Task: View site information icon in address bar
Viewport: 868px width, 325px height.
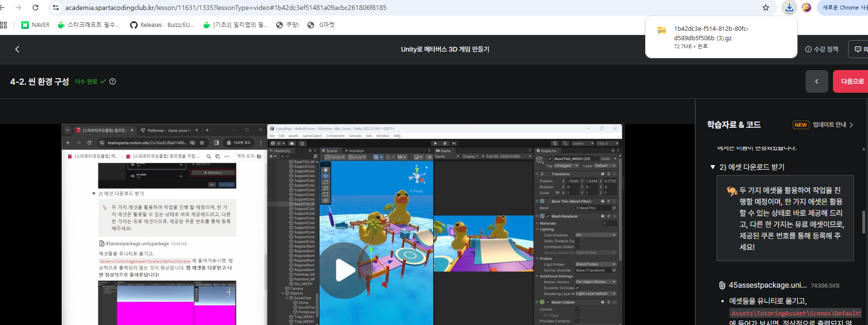Action: pyautogui.click(x=56, y=8)
